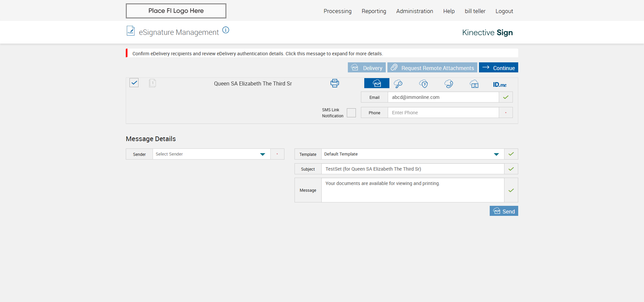Click the Send button

tap(504, 211)
